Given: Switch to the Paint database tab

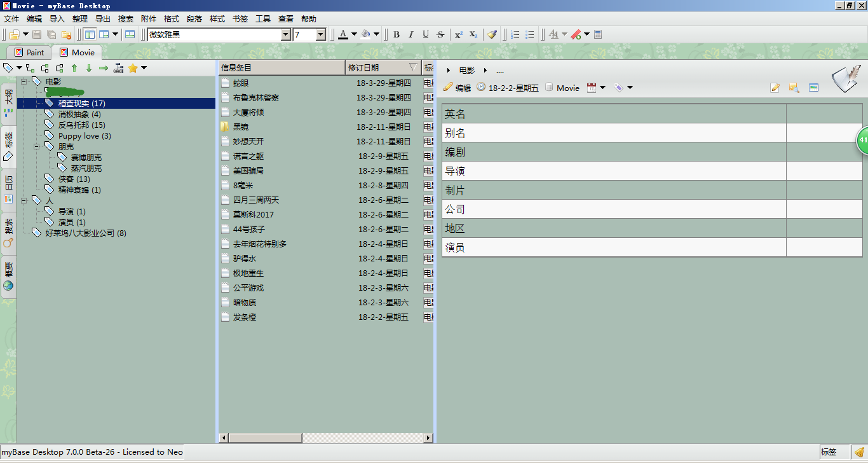Looking at the screenshot, I should coord(29,52).
